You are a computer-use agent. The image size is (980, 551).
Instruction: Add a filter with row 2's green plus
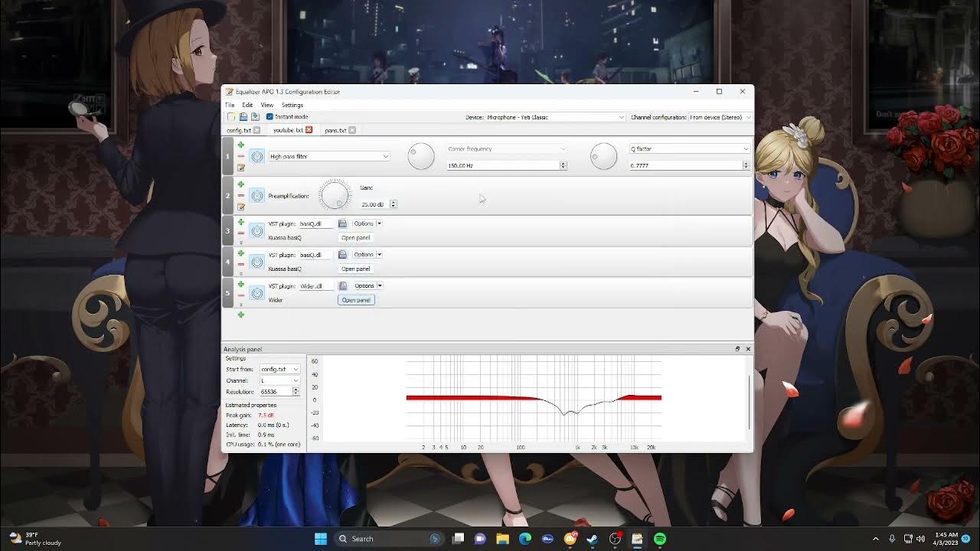(x=241, y=184)
